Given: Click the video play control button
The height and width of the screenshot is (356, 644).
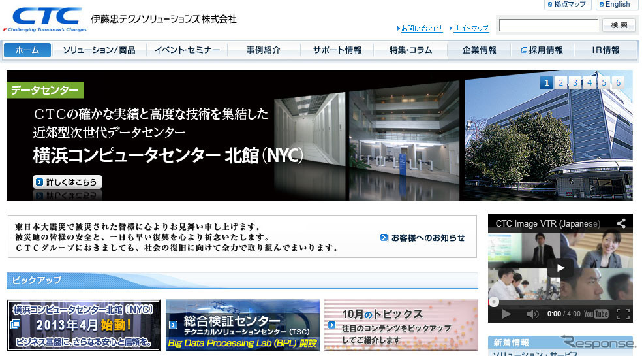Looking at the screenshot, I should 506,314.
